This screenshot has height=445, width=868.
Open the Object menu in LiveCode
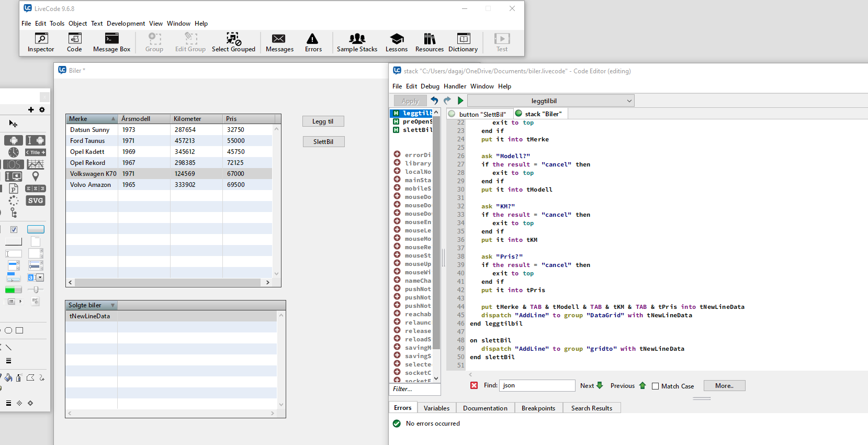[77, 24]
